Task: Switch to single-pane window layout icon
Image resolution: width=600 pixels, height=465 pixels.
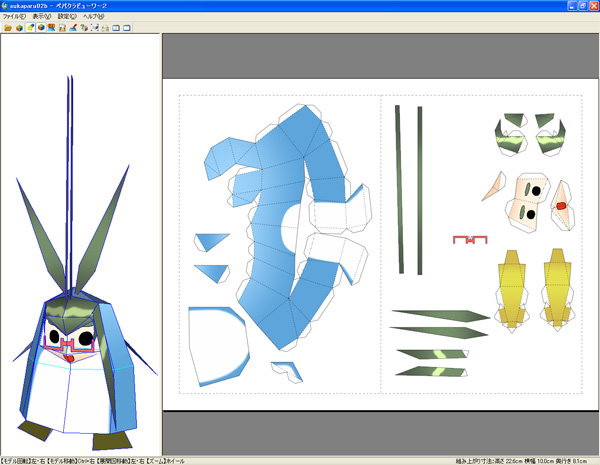Action: tap(127, 28)
